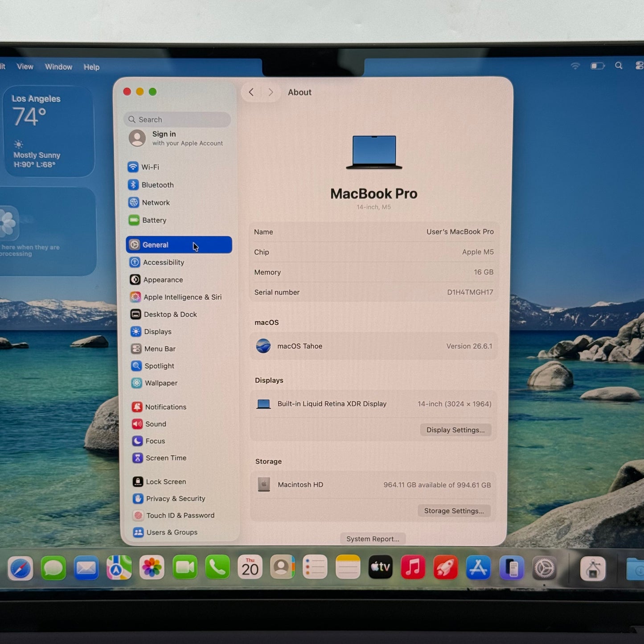The height and width of the screenshot is (644, 644).
Task: Open Mail from the Dock
Action: coord(86,568)
